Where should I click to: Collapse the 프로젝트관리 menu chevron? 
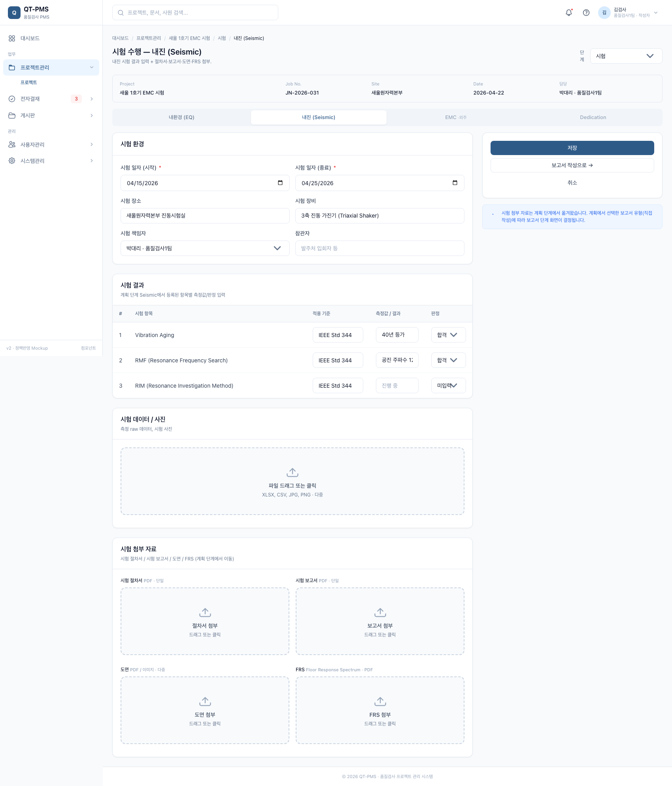click(x=92, y=68)
